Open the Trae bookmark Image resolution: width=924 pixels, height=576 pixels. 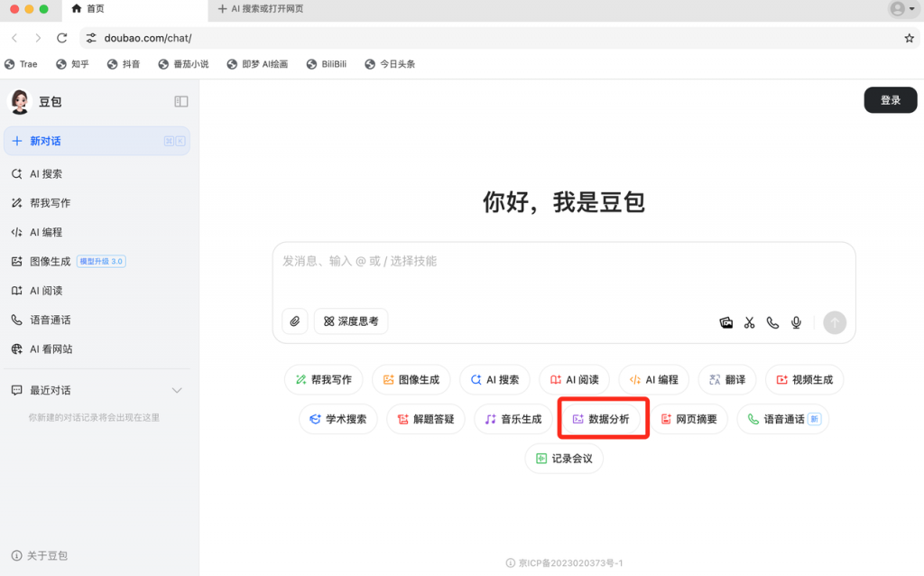(x=21, y=64)
